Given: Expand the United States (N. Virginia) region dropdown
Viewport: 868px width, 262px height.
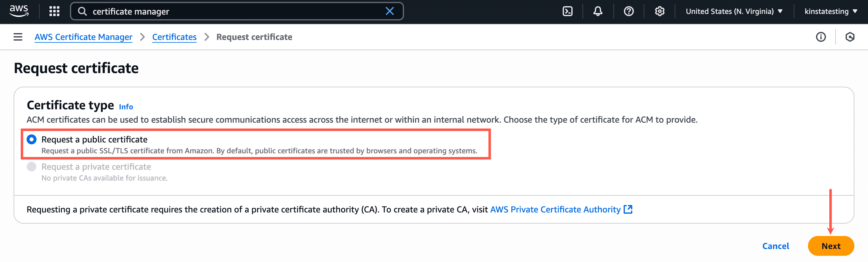Looking at the screenshot, I should 734,11.
